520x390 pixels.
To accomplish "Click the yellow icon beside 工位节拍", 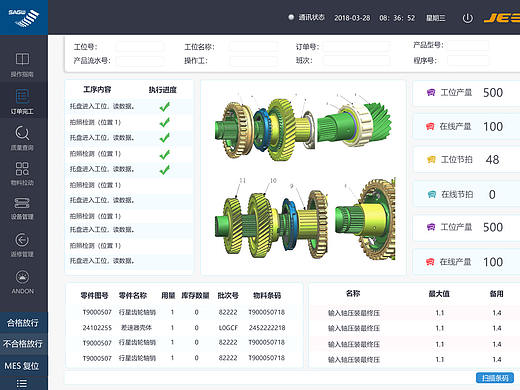I will 431,159.
